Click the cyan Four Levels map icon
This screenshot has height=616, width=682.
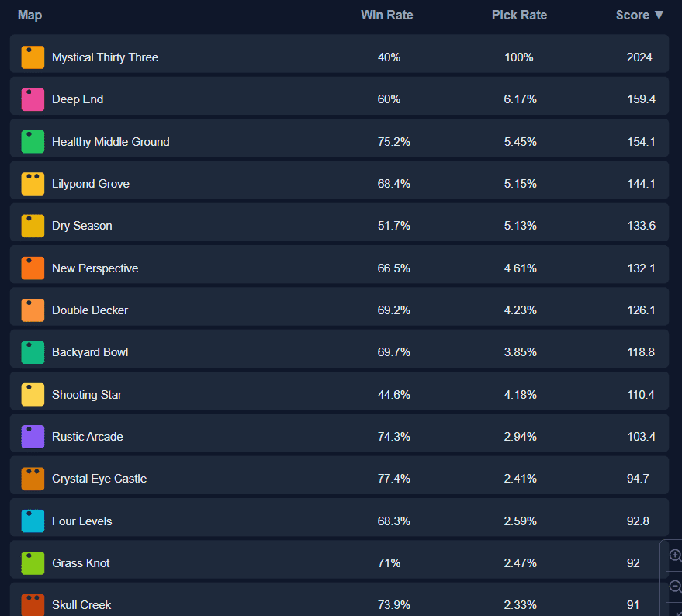tap(33, 521)
